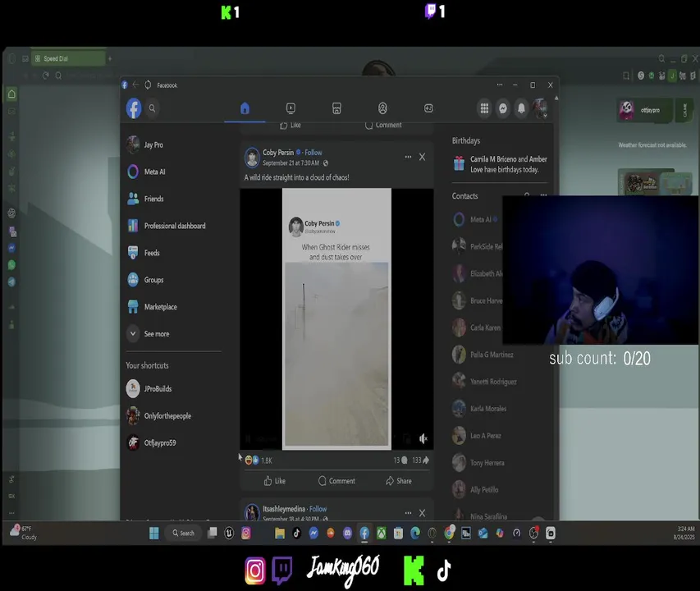
Task: Expand the account avatar dropdown
Action: pos(540,108)
